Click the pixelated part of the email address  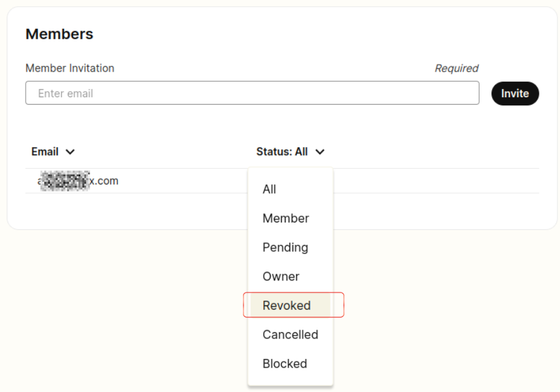(x=65, y=181)
